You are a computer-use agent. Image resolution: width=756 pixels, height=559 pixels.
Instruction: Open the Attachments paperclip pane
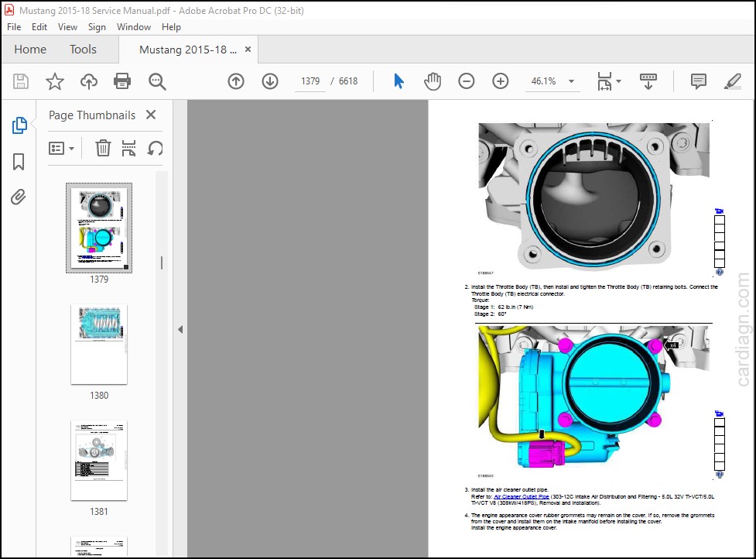coord(19,197)
